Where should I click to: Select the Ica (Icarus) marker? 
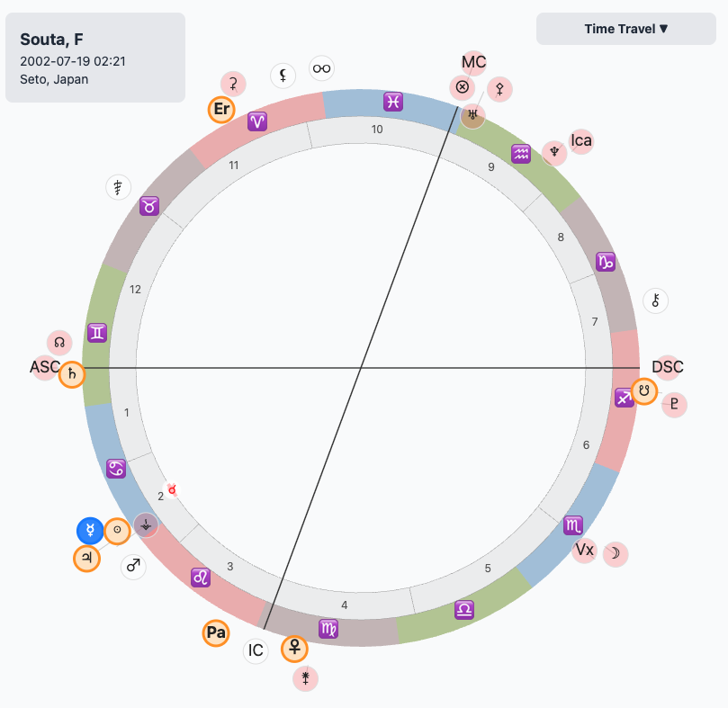pos(580,141)
